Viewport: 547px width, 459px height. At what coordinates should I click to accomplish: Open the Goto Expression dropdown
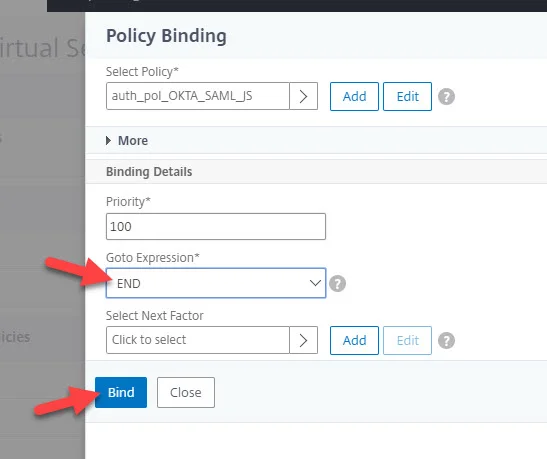(216, 283)
